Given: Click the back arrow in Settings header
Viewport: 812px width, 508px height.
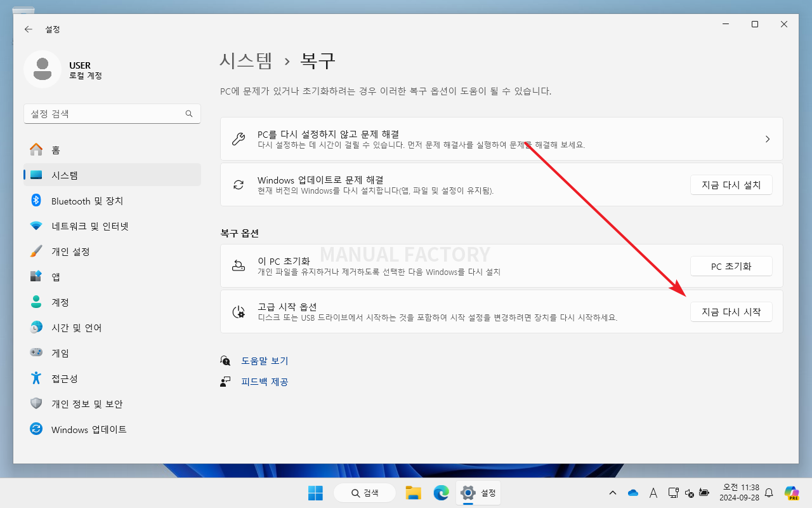Looking at the screenshot, I should click(29, 29).
